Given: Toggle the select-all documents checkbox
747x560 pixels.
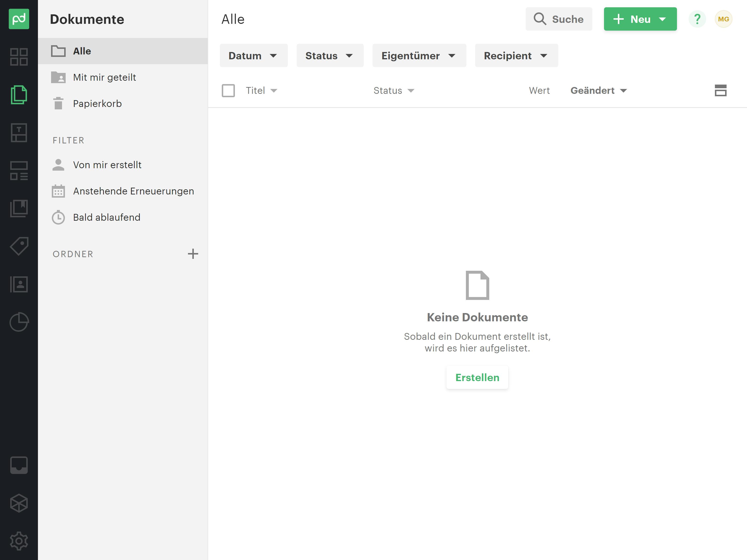Looking at the screenshot, I should tap(228, 90).
